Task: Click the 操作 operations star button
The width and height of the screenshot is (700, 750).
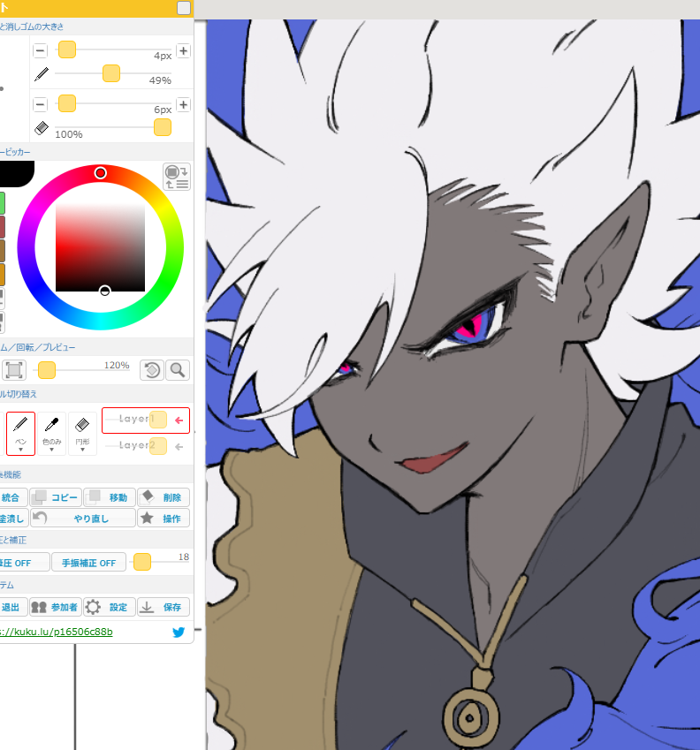Action: click(164, 518)
